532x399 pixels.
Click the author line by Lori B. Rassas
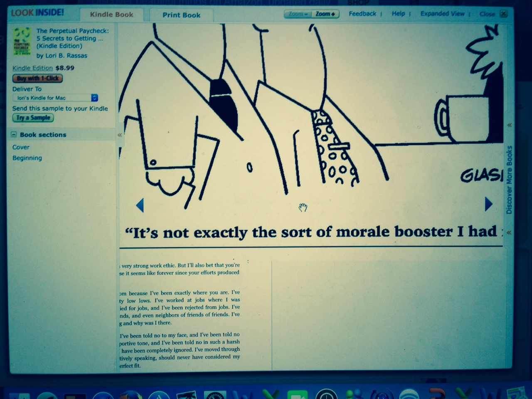click(x=62, y=55)
